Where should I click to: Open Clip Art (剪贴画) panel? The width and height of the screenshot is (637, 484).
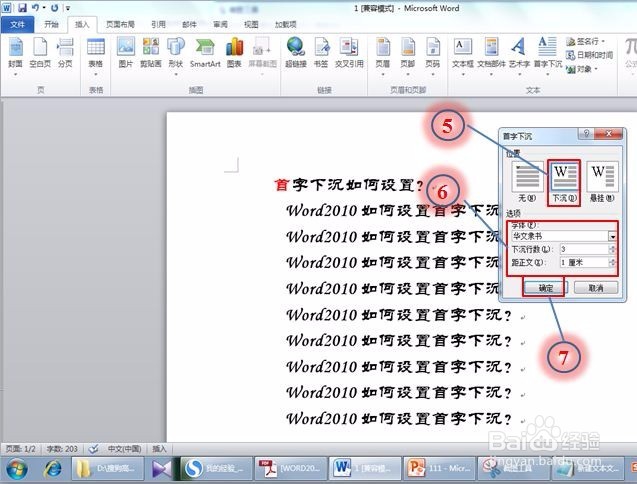tap(151, 53)
